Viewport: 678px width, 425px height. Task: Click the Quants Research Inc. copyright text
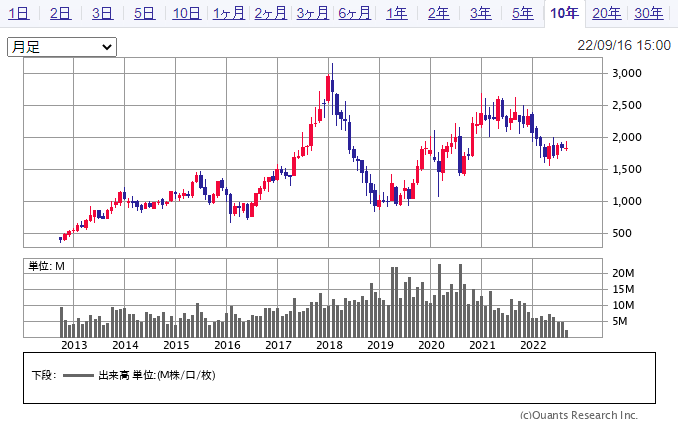pos(579,415)
